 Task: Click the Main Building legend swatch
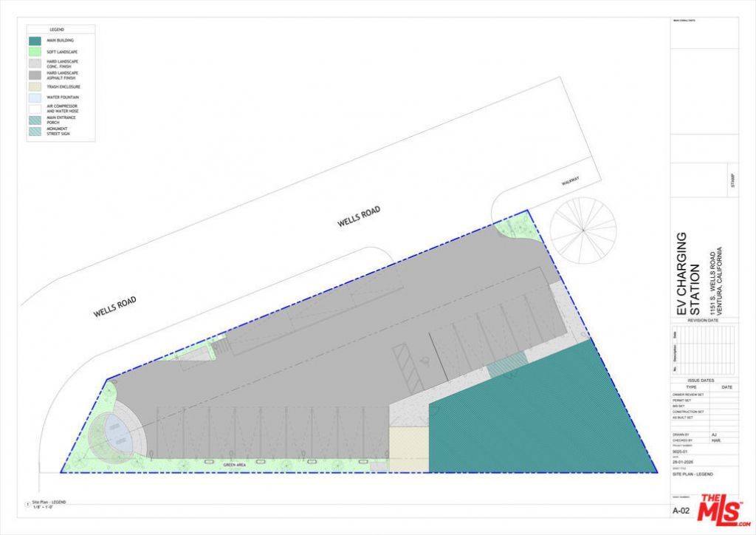pos(35,41)
